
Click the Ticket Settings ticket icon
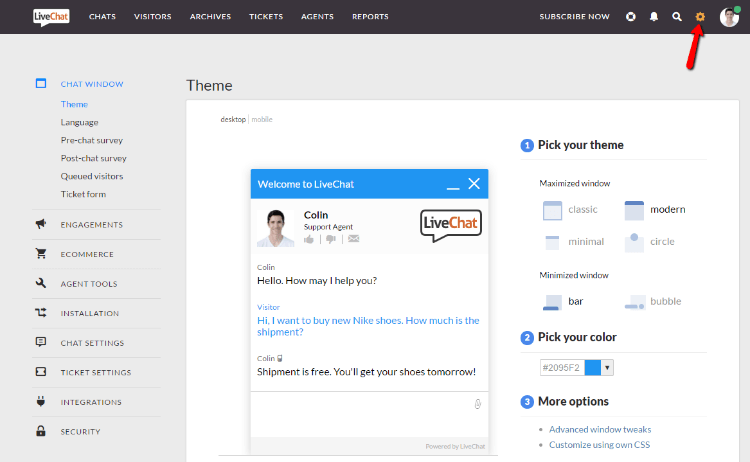click(41, 372)
